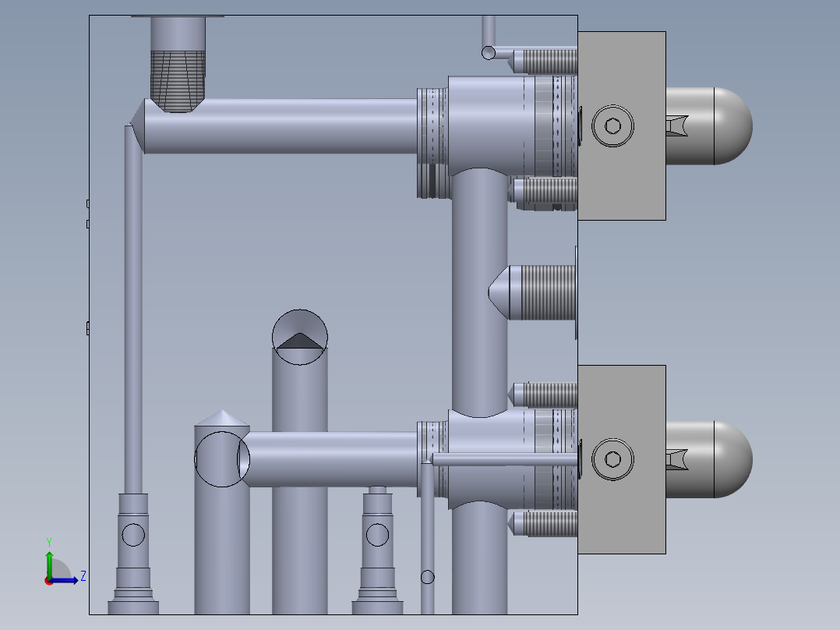This screenshot has height=630, width=840.
Task: Click the green Y axis of the triad
Action: click(49, 564)
